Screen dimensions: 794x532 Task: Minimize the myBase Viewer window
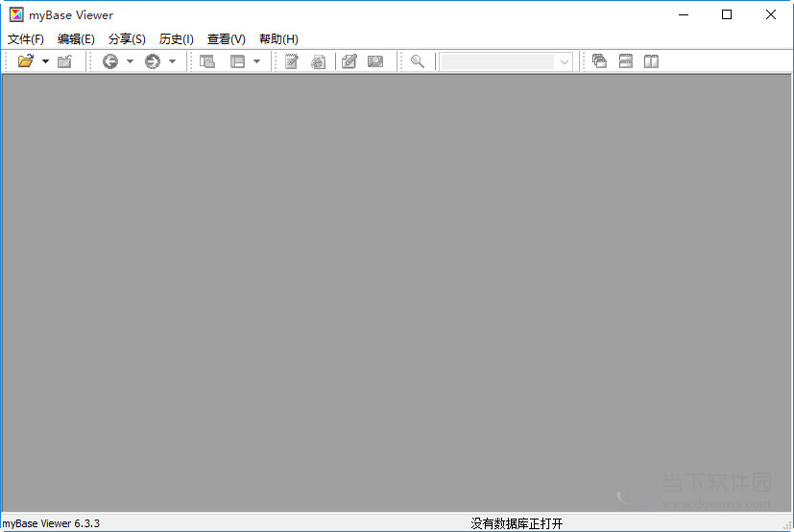[684, 14]
